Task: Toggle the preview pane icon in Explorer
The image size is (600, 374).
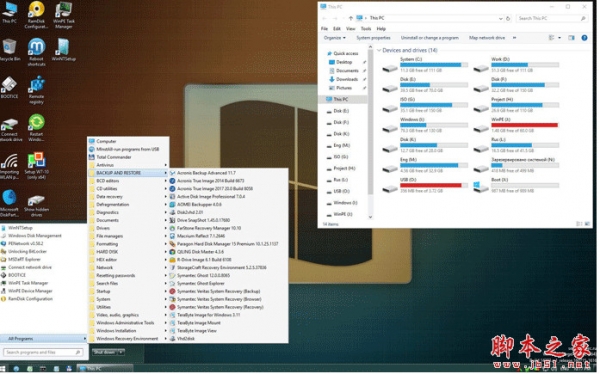Action: click(x=572, y=38)
